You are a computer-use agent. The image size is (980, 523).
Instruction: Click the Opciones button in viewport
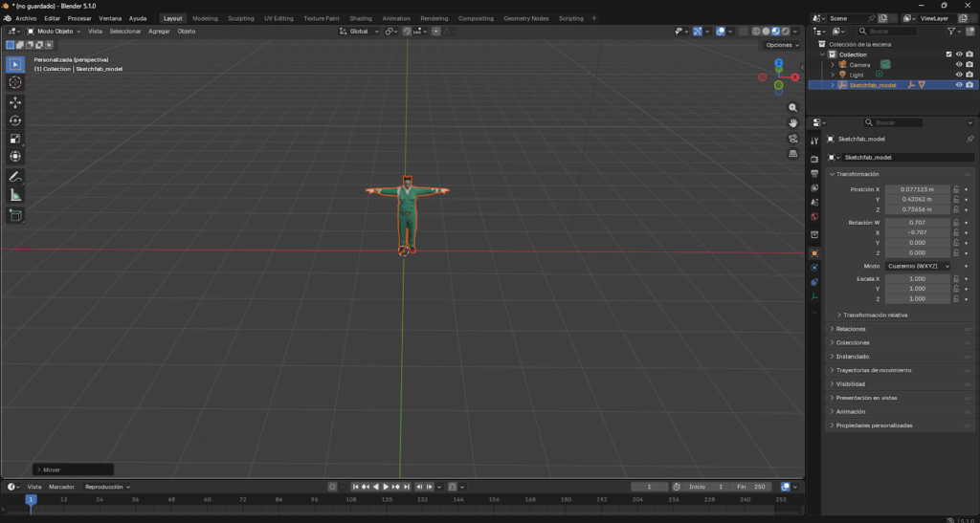point(781,45)
